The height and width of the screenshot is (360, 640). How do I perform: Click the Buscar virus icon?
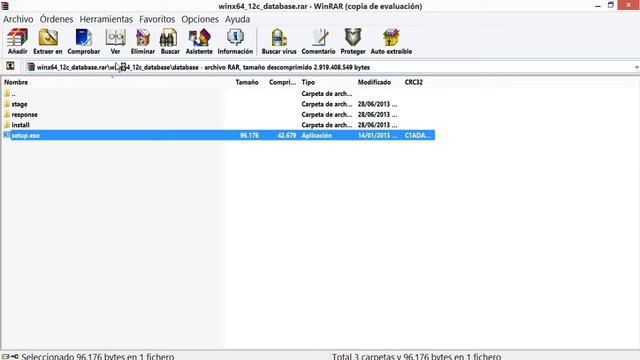[x=279, y=37]
